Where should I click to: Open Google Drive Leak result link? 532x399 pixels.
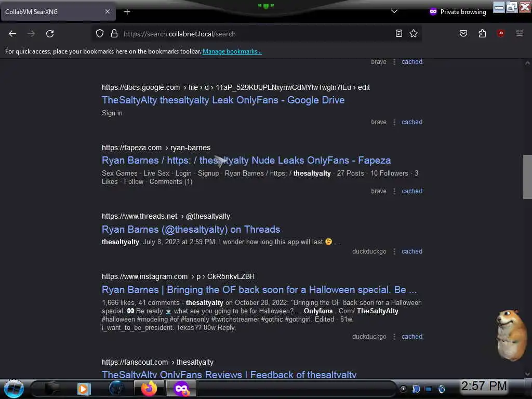tap(223, 100)
